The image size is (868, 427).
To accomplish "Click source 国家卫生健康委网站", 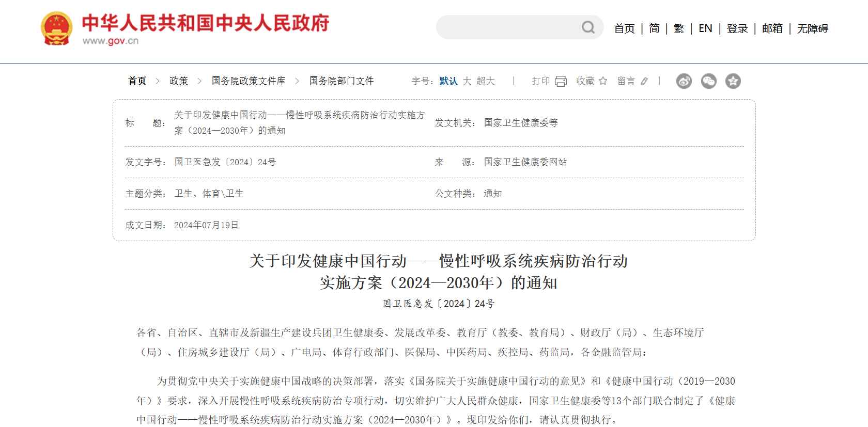I will tap(525, 162).
